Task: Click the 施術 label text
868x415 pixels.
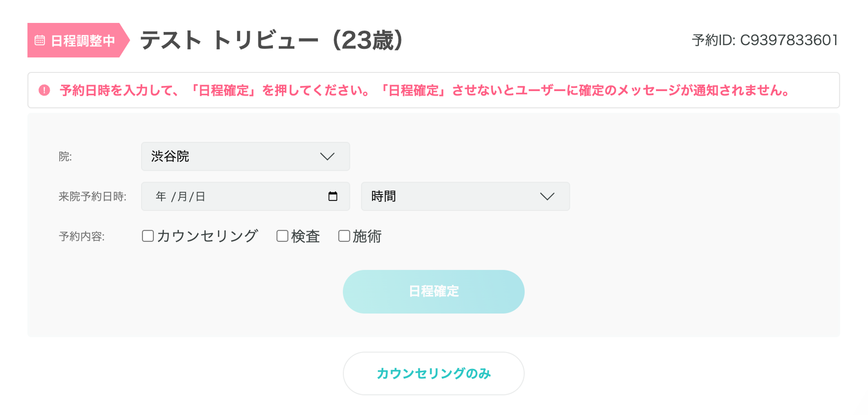Action: (x=367, y=236)
